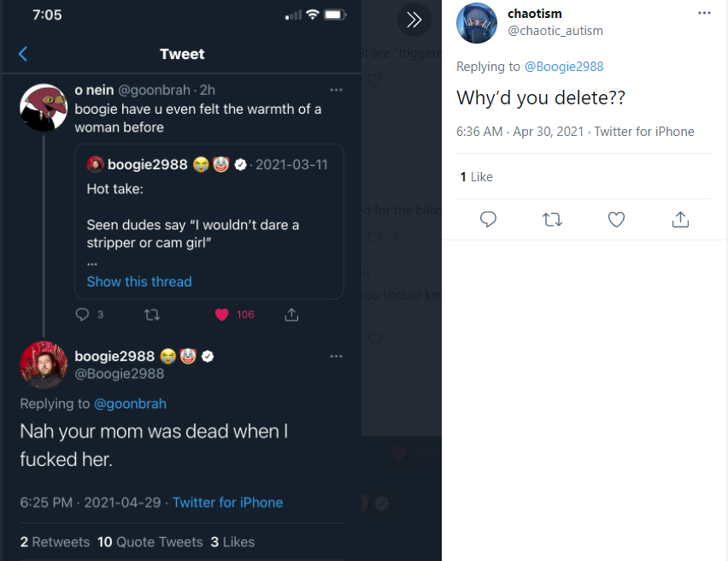The width and height of the screenshot is (728, 561).
Task: Click Show this thread link
Action: [139, 281]
